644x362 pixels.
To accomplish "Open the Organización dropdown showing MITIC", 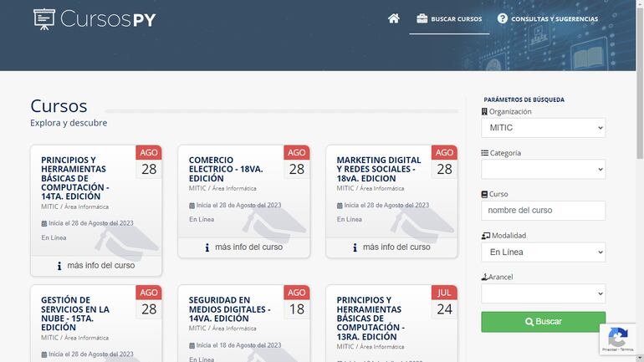I will (543, 128).
